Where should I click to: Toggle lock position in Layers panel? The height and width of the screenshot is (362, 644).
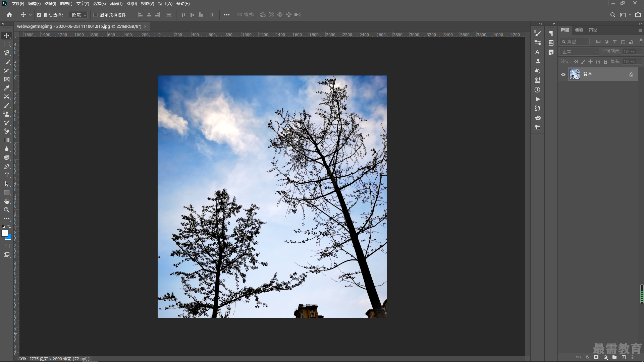point(590,62)
